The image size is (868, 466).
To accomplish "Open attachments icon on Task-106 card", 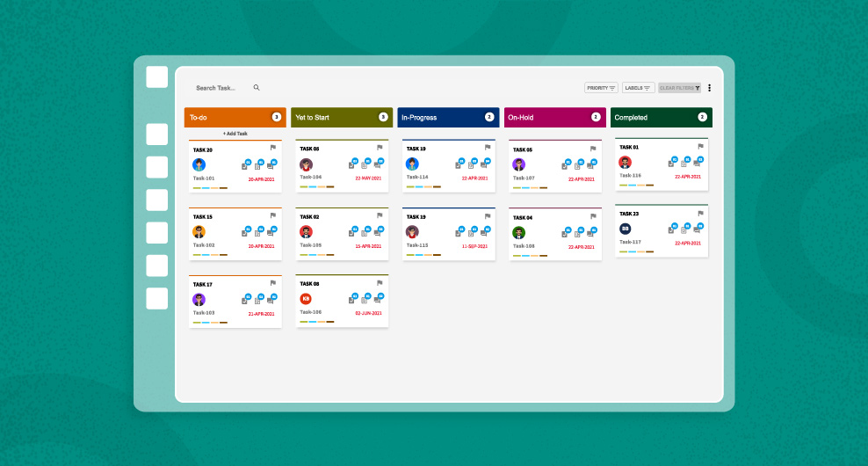I will pyautogui.click(x=365, y=299).
